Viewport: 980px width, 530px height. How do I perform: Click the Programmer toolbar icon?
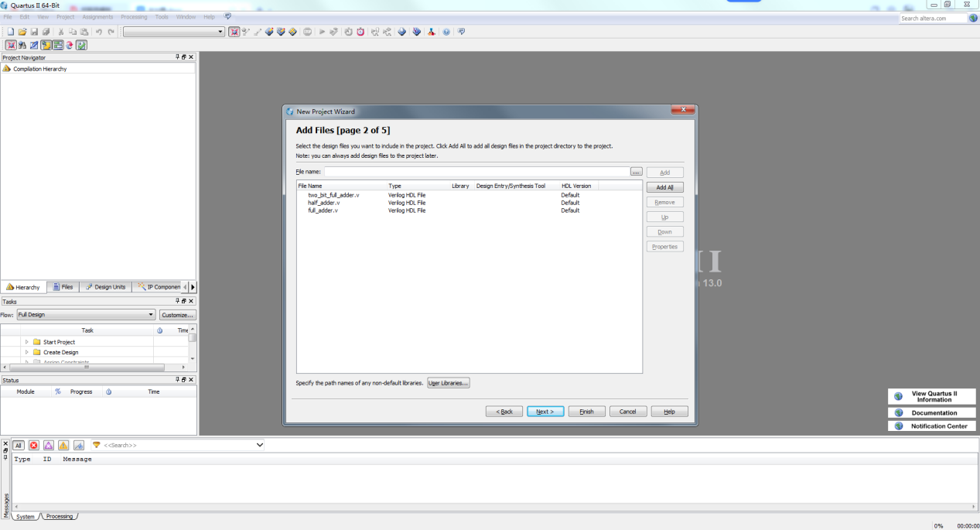point(417,32)
